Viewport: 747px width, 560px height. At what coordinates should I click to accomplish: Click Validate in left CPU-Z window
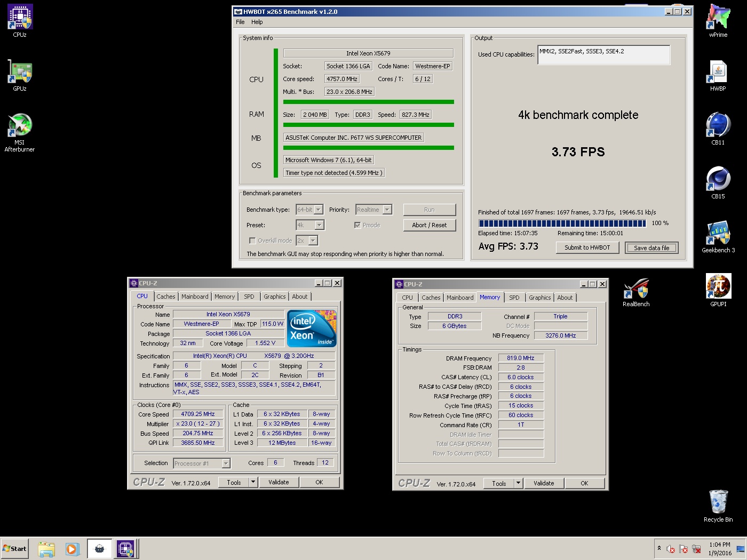(x=279, y=482)
